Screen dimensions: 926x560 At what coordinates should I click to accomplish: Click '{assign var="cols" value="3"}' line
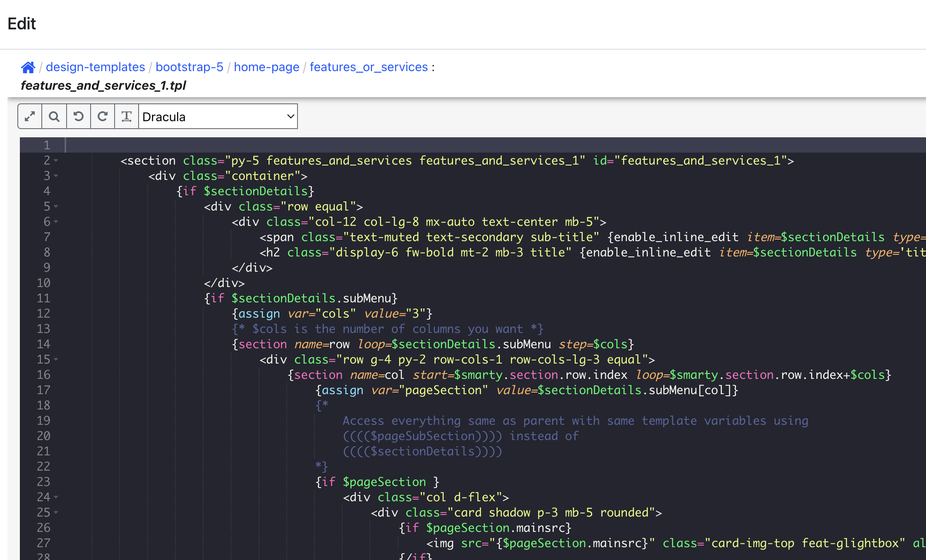point(332,314)
